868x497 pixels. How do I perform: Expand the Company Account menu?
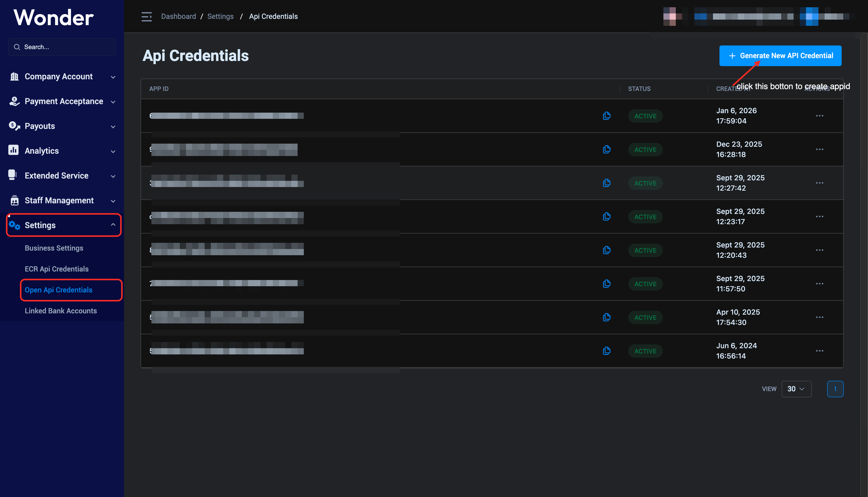[63, 77]
